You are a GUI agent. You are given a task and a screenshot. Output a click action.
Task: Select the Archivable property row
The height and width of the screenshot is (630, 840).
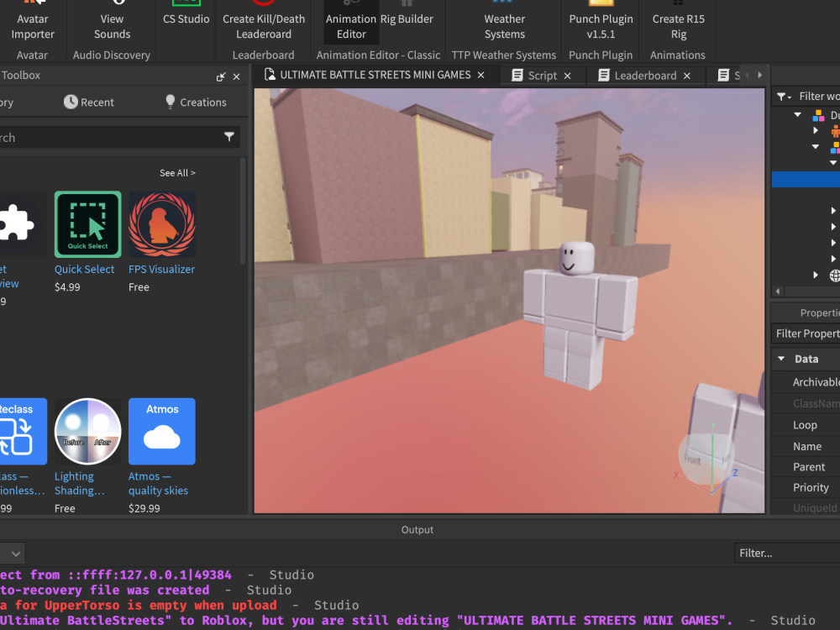click(x=806, y=382)
